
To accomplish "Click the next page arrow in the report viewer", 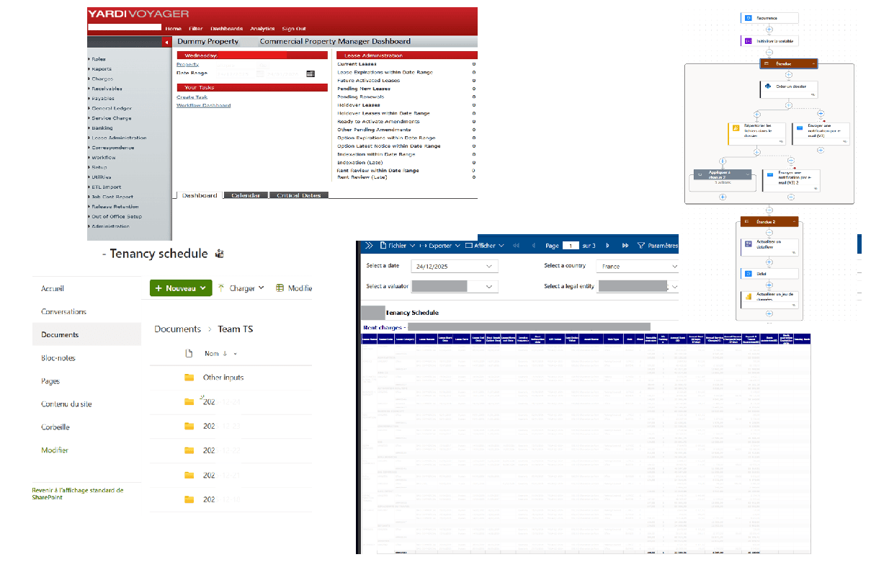I will (607, 246).
